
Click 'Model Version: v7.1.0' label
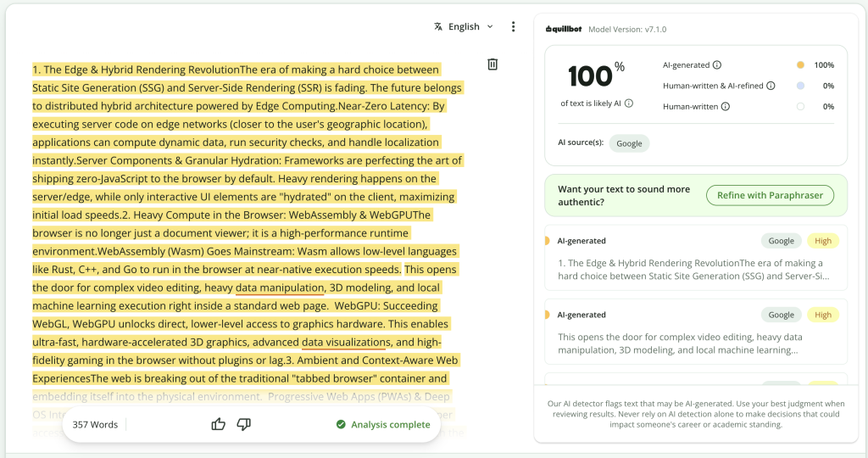point(627,30)
